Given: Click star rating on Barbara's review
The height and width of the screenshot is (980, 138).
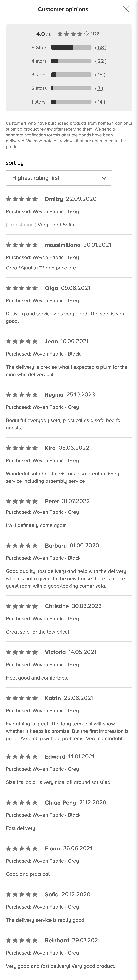Looking at the screenshot, I should coord(22,546).
